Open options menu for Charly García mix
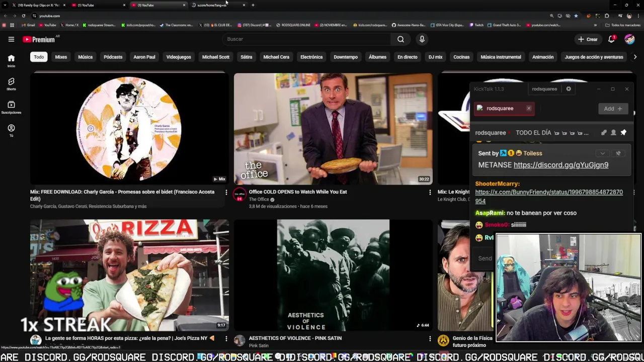This screenshot has height=362, width=644. [226, 192]
